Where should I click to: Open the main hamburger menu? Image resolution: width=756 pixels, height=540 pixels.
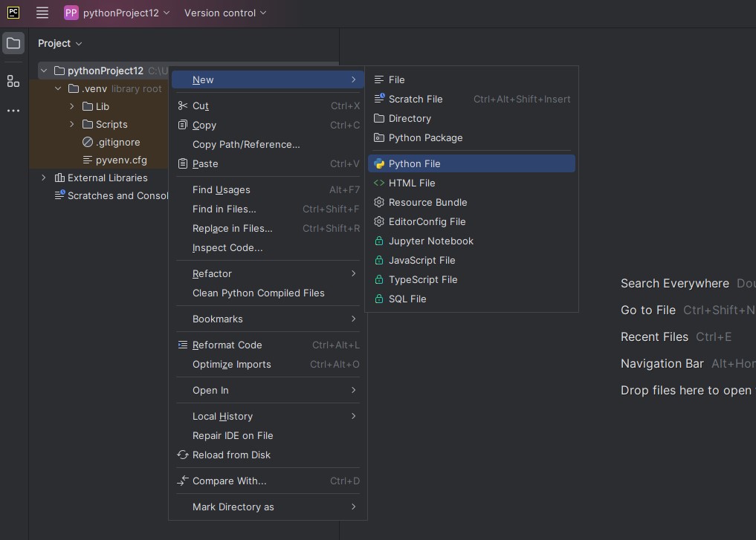pyautogui.click(x=42, y=13)
